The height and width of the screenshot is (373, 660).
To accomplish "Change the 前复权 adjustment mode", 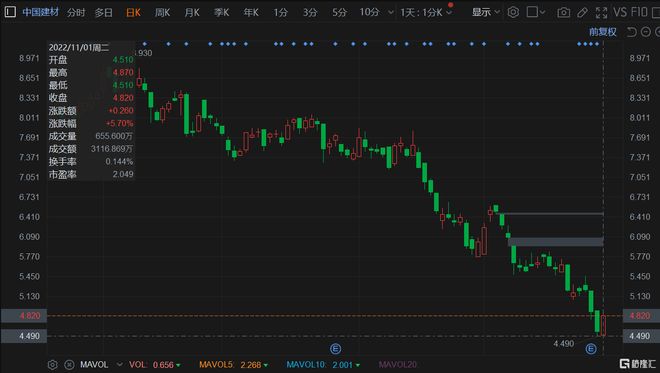I will [x=602, y=32].
